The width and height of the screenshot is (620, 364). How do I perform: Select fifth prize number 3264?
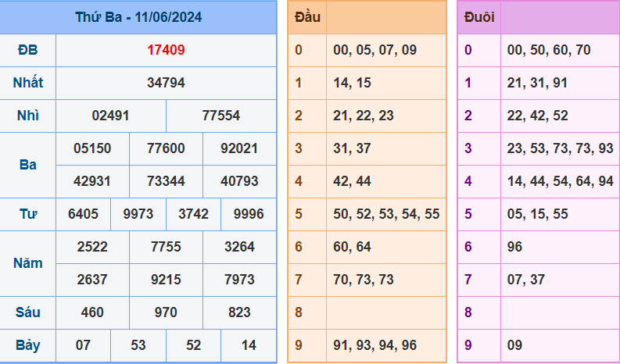click(239, 247)
